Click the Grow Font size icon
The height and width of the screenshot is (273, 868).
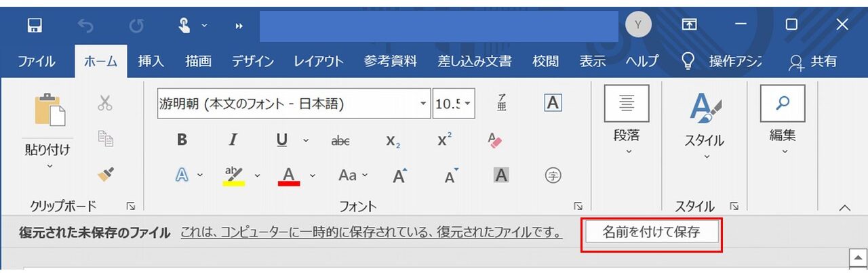[400, 176]
